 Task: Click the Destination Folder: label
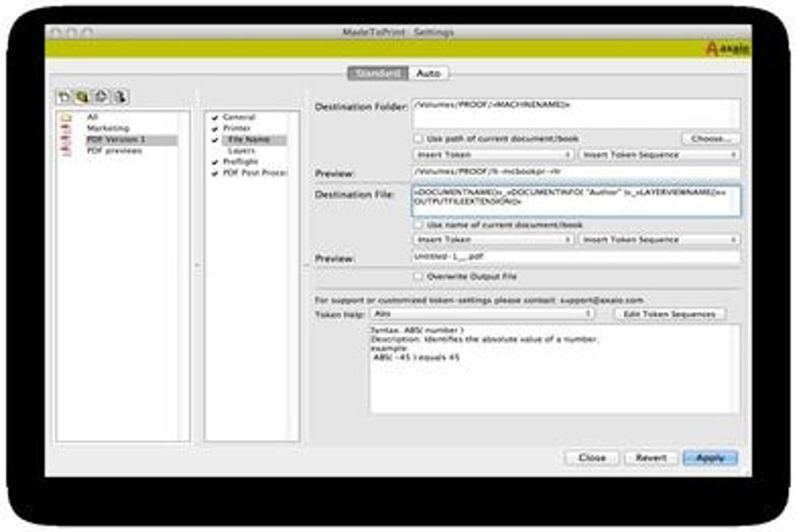pyautogui.click(x=361, y=107)
